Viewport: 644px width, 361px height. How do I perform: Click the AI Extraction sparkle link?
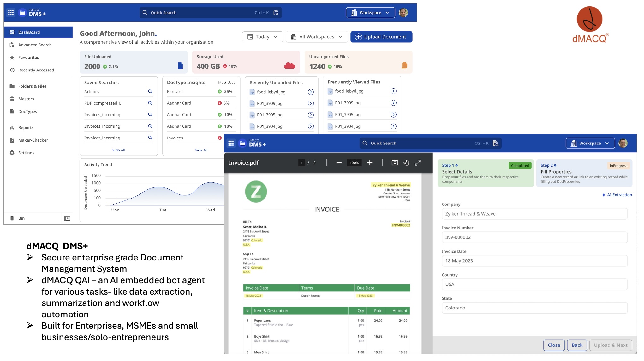coord(617,195)
